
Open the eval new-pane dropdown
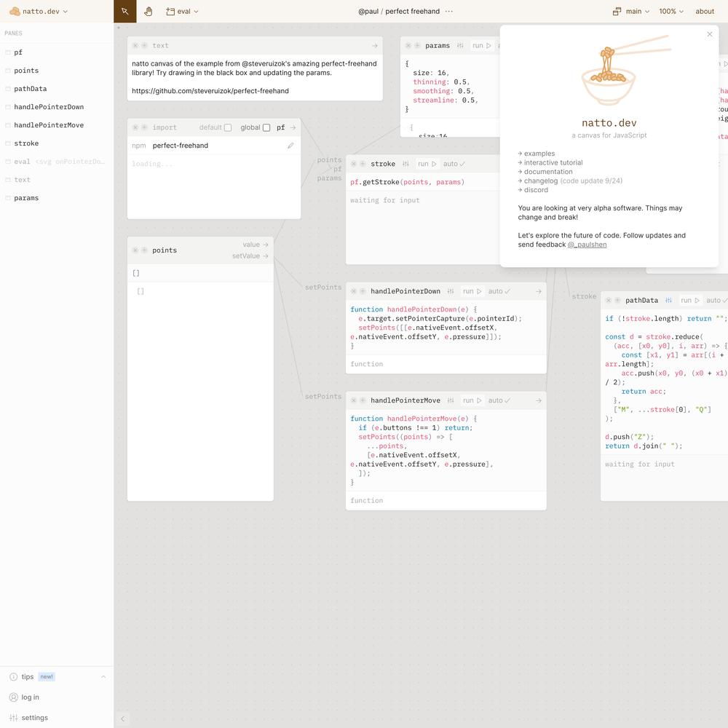point(182,11)
